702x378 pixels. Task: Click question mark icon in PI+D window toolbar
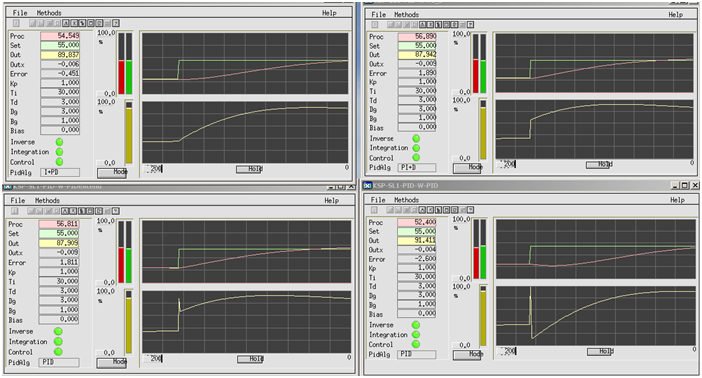tap(471, 25)
